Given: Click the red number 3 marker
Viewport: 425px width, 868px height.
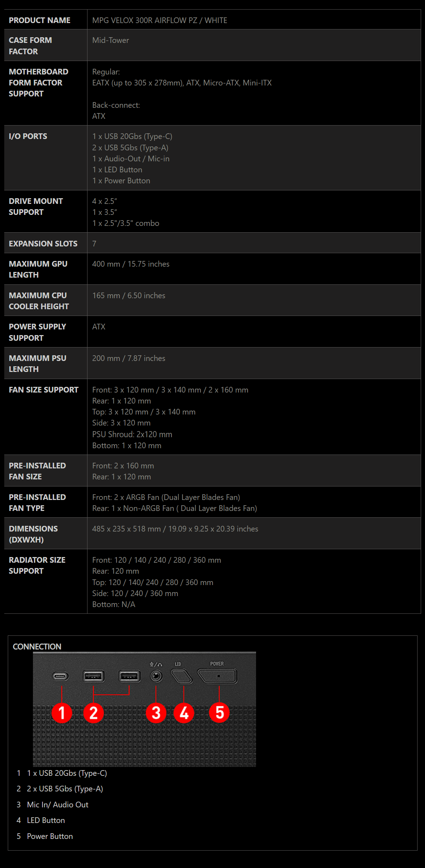Looking at the screenshot, I should 156,713.
